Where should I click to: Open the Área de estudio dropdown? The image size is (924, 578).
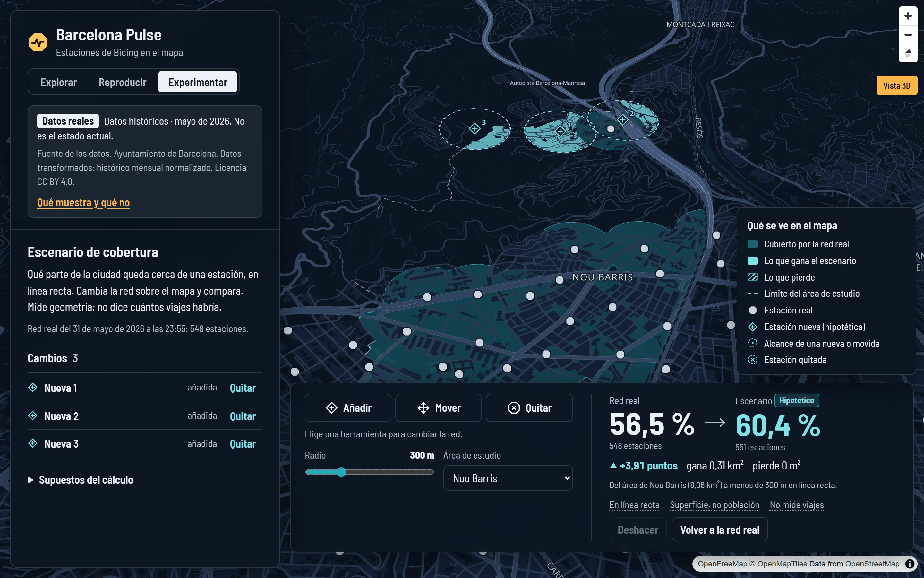click(508, 478)
